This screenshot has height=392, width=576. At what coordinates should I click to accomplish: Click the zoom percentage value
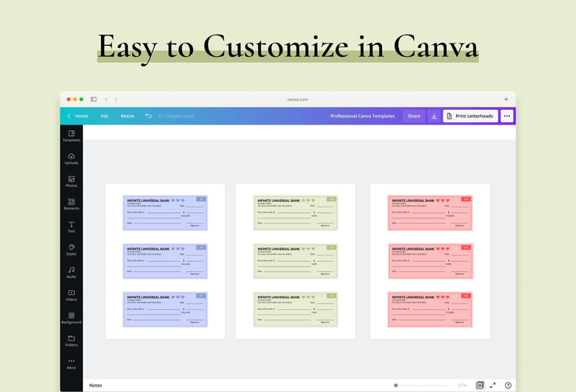coord(462,386)
